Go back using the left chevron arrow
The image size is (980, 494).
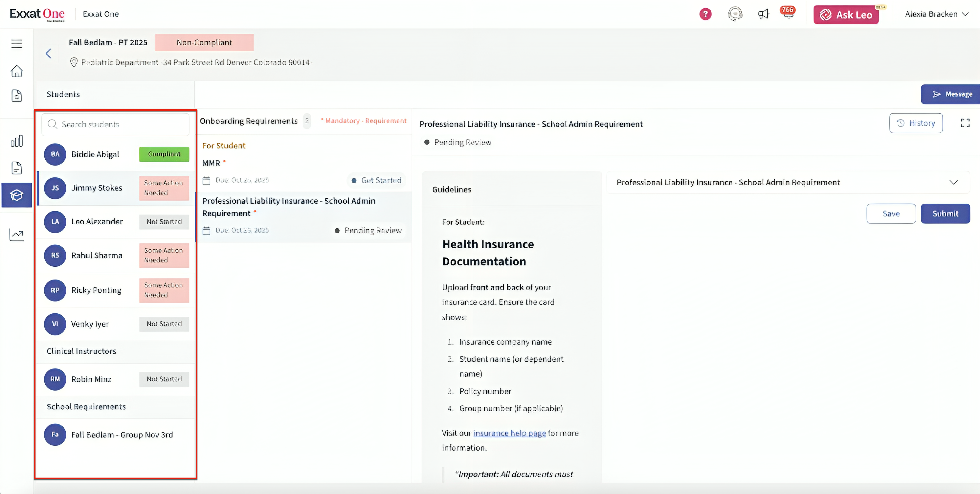click(48, 53)
